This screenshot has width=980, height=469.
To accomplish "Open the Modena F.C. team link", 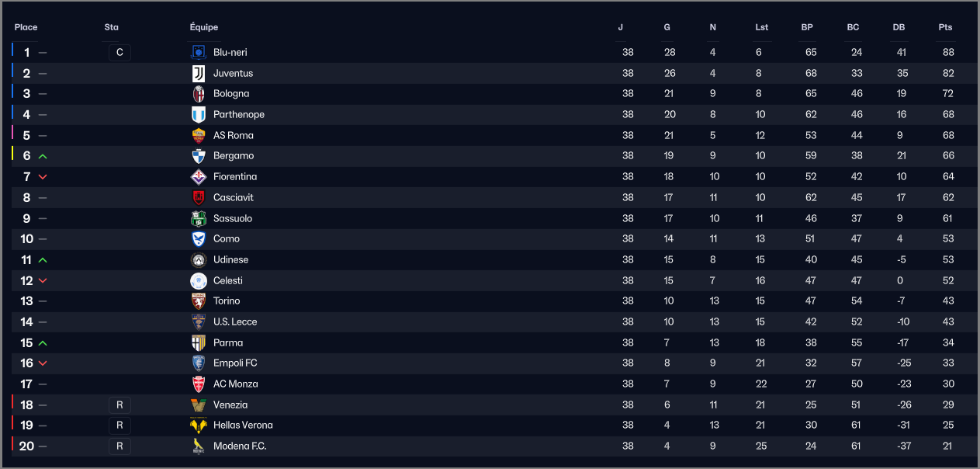I will click(240, 446).
